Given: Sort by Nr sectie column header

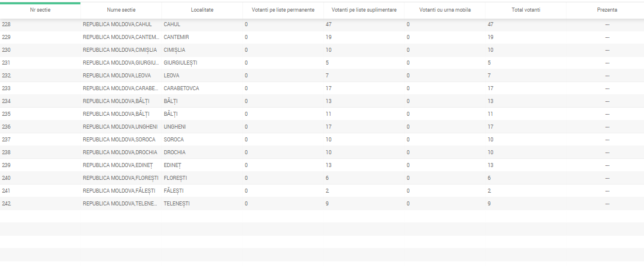Looking at the screenshot, I should [40, 10].
